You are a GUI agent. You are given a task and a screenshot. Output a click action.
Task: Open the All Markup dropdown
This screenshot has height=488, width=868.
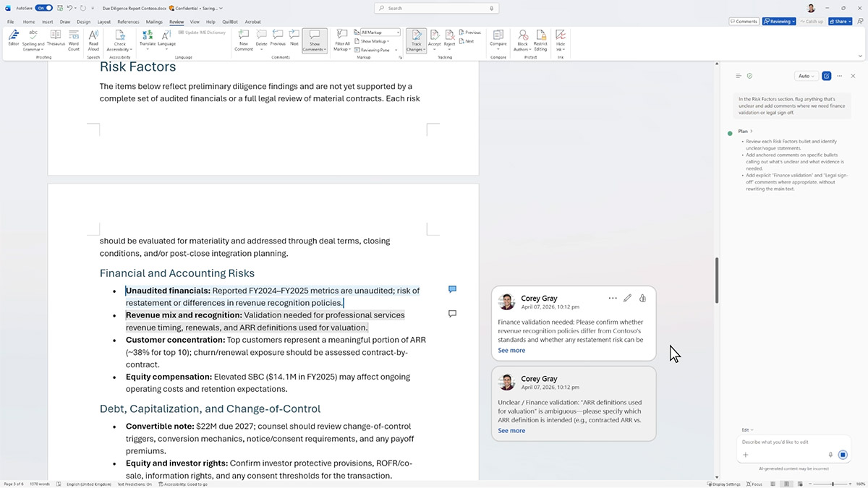(380, 33)
